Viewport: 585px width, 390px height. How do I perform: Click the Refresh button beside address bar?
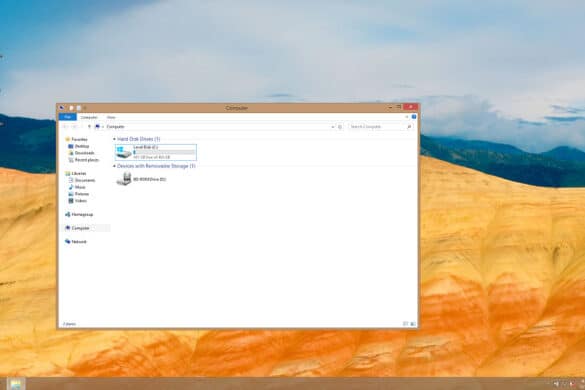pyautogui.click(x=340, y=127)
